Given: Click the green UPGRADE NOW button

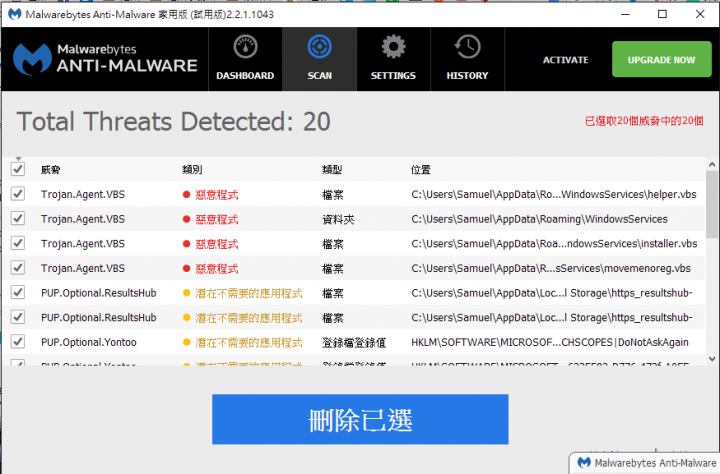Looking at the screenshot, I should tap(662, 59).
